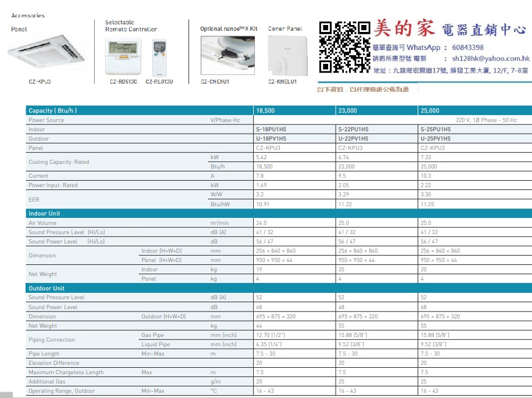The height and width of the screenshot is (398, 532).
Task: Click the nanoe X kit CZ-CNEXU1 image
Action: [228, 55]
